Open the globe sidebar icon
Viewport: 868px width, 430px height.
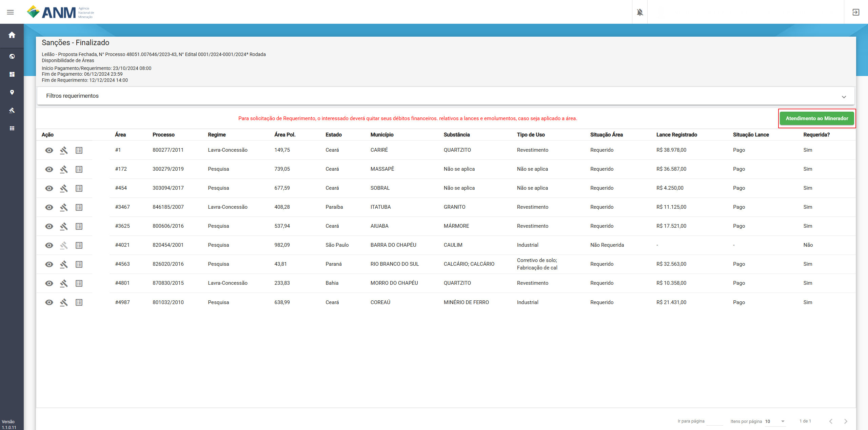tap(12, 56)
